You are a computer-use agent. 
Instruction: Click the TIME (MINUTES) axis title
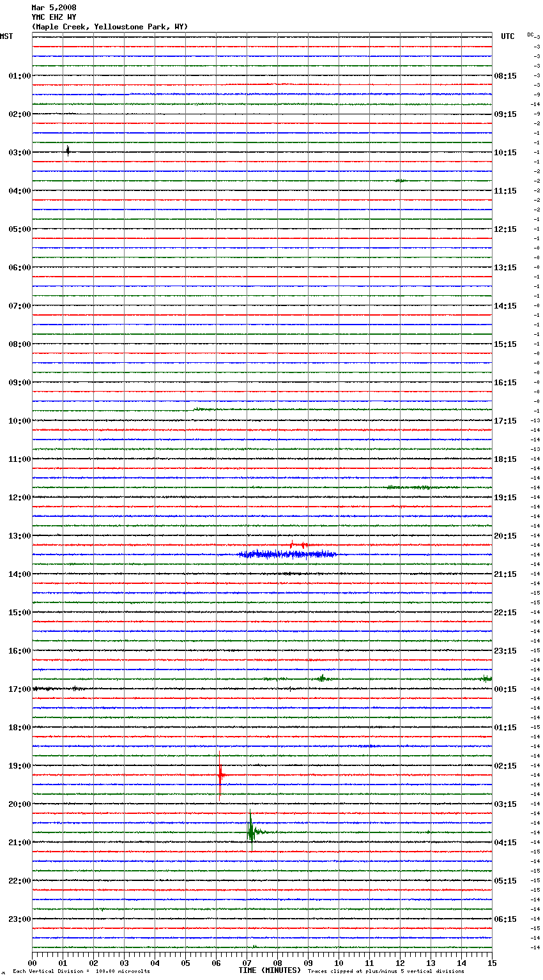[x=270, y=970]
